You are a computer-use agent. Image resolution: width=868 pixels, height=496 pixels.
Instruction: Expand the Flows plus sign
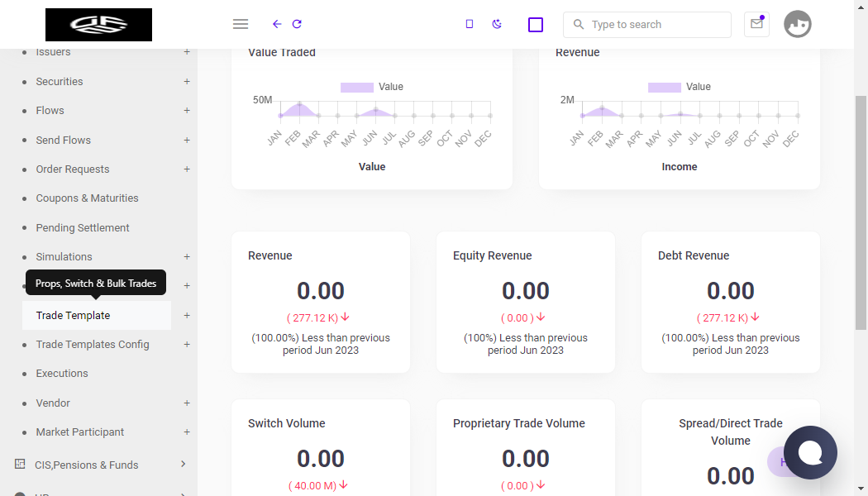coord(187,111)
